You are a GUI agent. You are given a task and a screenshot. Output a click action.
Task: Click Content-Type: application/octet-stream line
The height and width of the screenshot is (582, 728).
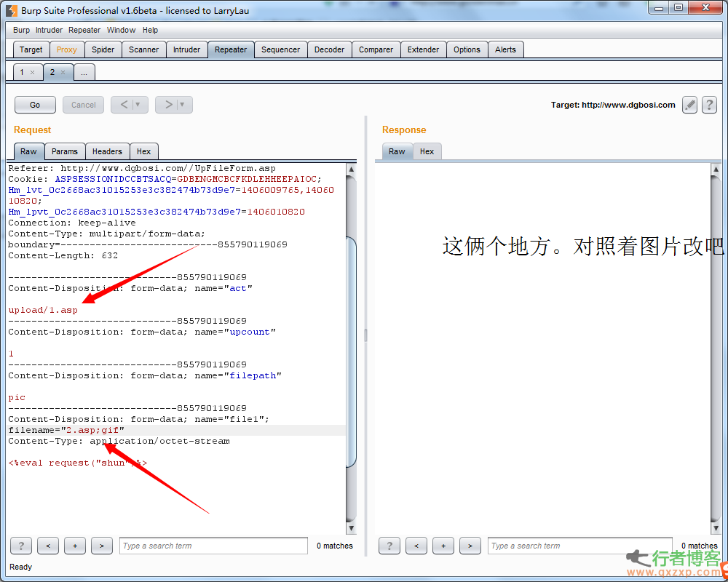119,442
